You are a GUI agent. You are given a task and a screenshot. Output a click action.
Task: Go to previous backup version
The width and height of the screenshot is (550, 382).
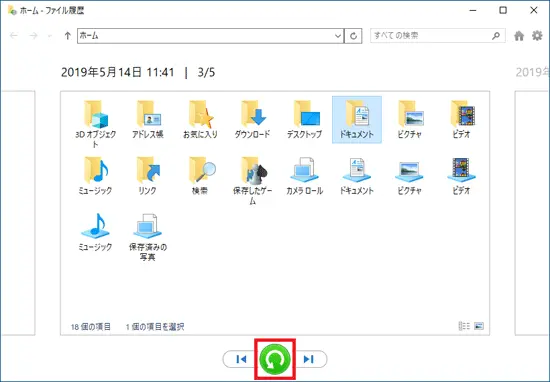tap(240, 359)
